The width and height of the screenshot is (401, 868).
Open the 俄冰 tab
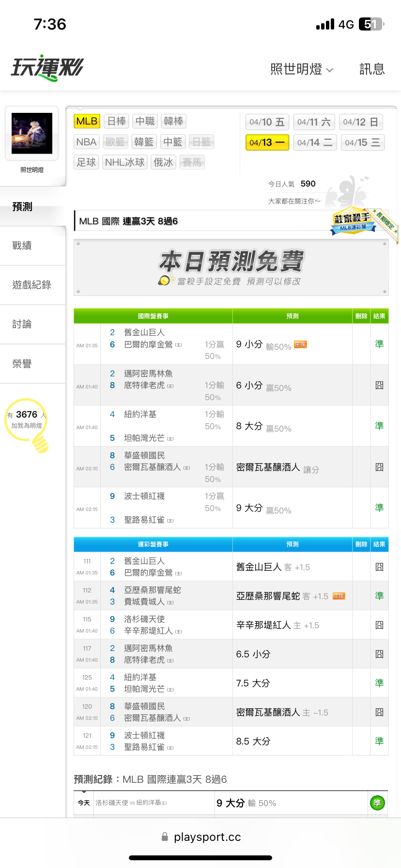pyautogui.click(x=163, y=162)
